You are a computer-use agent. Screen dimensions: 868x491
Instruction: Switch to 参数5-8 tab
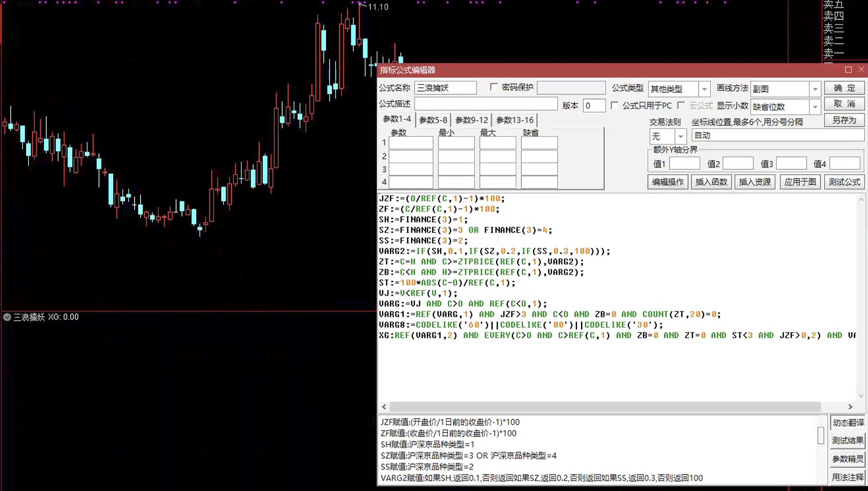[433, 120]
